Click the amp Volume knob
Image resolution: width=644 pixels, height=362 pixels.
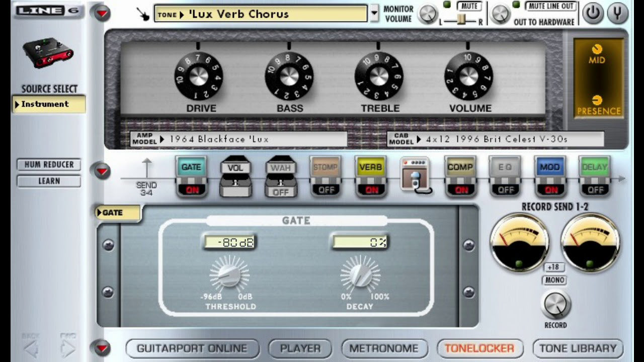(x=468, y=76)
